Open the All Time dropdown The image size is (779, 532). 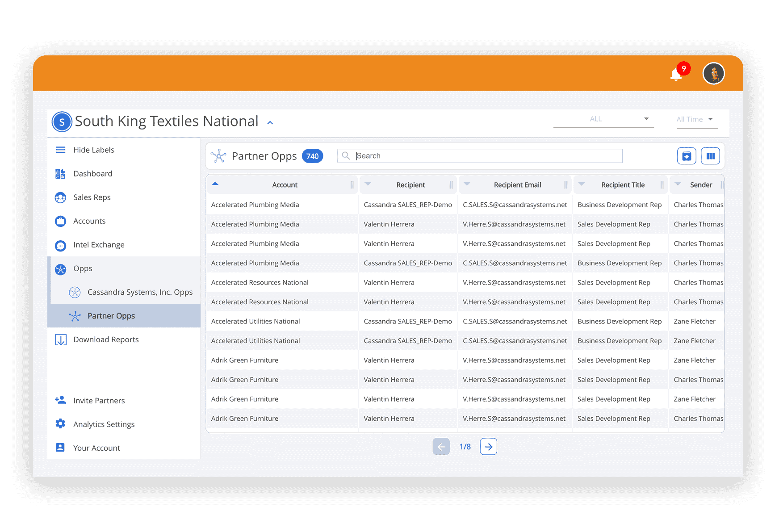[x=697, y=119]
